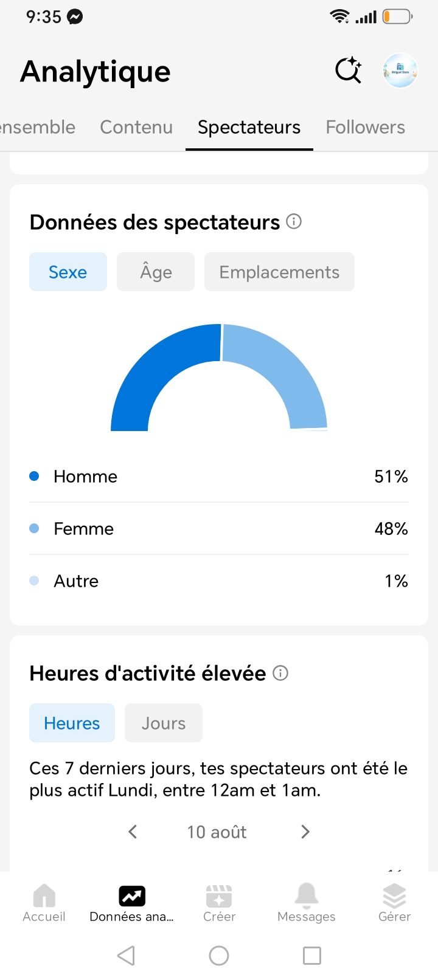This screenshot has height=980, width=438.
Task: Switch to the Emplacements filter chip
Action: [x=279, y=272]
